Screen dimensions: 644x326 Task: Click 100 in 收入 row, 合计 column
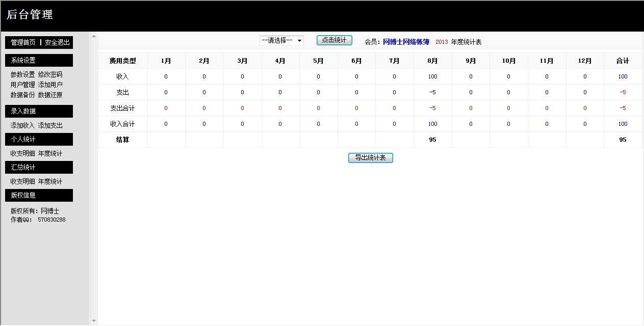click(x=623, y=76)
